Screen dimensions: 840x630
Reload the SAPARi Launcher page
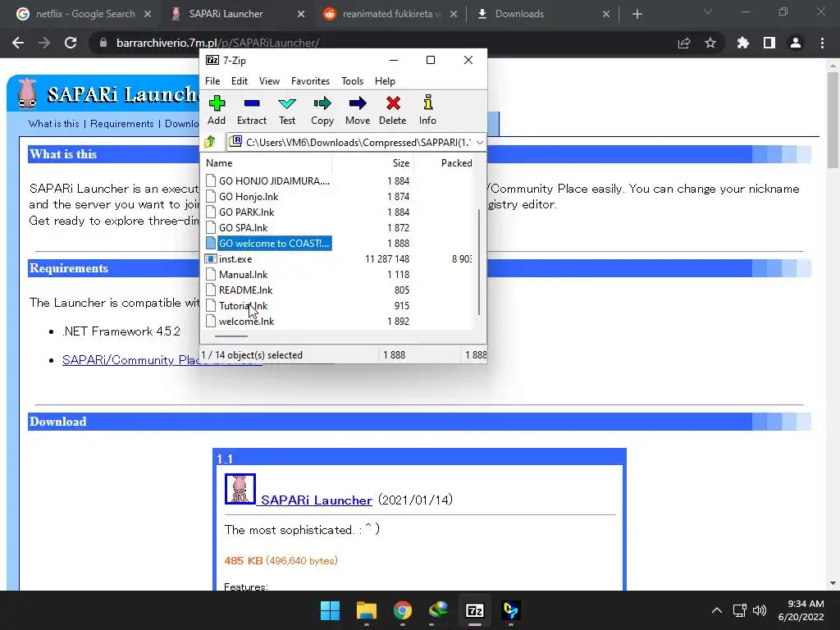pyautogui.click(x=71, y=43)
